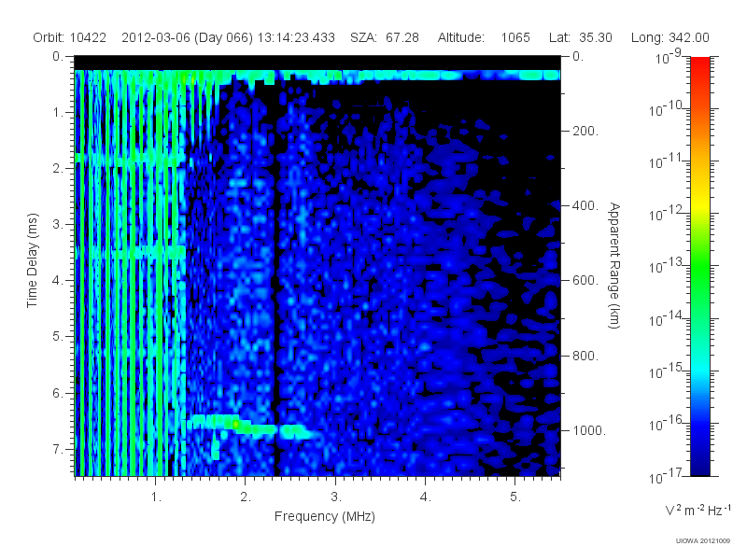747x560 pixels.
Task: Select the date 2012-03-06 (Day 066) text
Action: [x=188, y=37]
